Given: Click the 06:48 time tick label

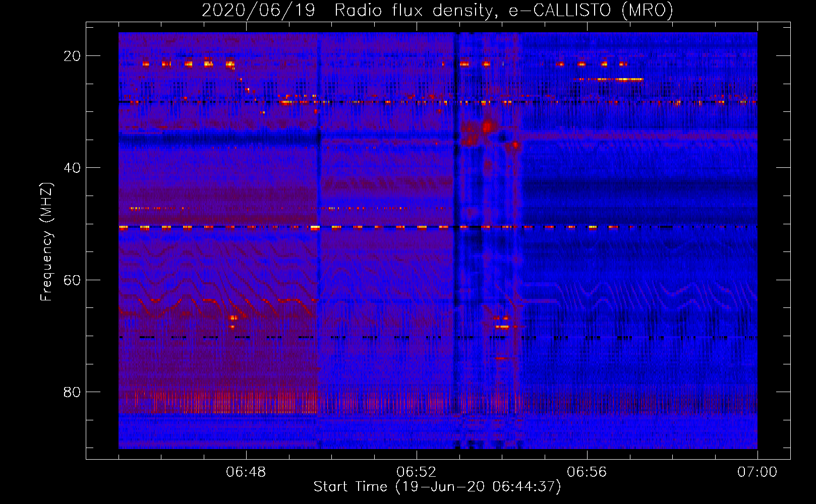Looking at the screenshot, I should point(246,472).
